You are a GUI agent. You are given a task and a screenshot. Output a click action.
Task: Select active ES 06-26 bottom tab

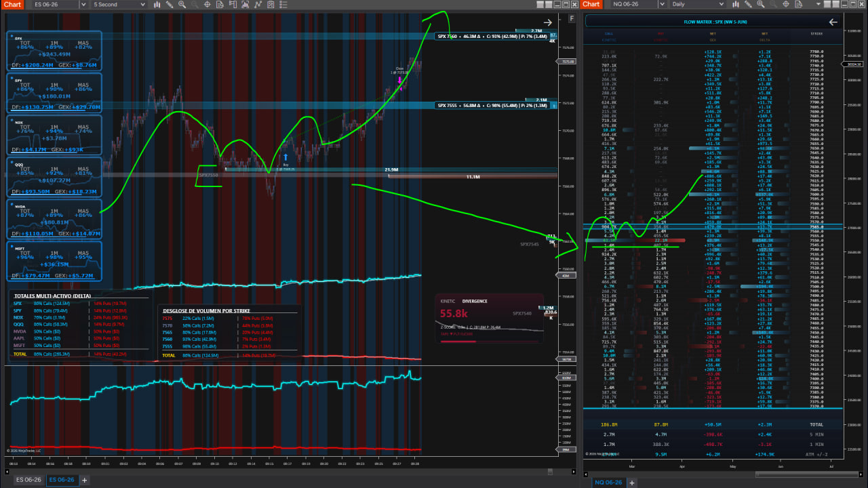pyautogui.click(x=62, y=480)
